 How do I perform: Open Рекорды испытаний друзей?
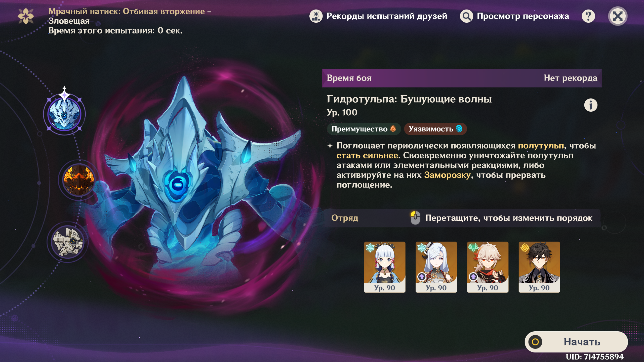[x=387, y=16]
